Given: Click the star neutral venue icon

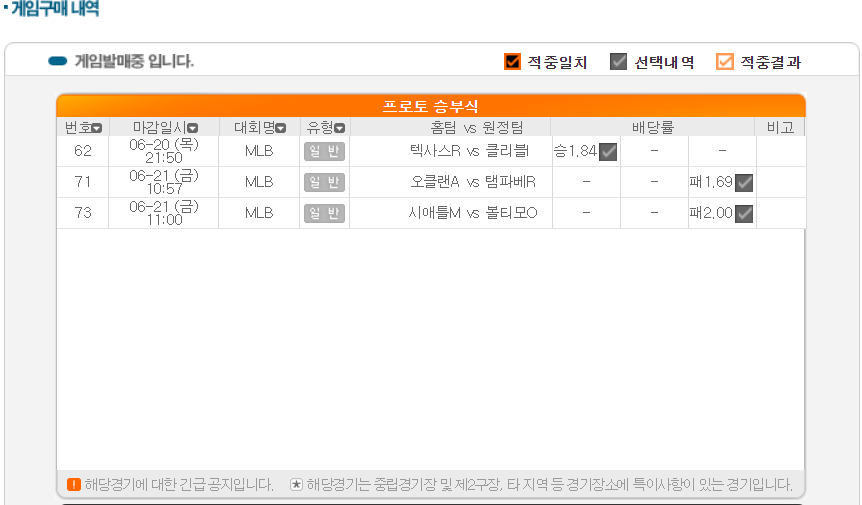Looking at the screenshot, I should tap(296, 485).
